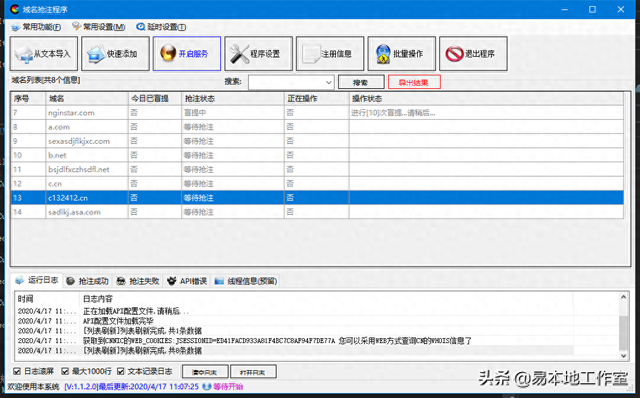Click the highlighted c132412.cn domain cell
This screenshot has height=398, width=640.
pyautogui.click(x=87, y=198)
